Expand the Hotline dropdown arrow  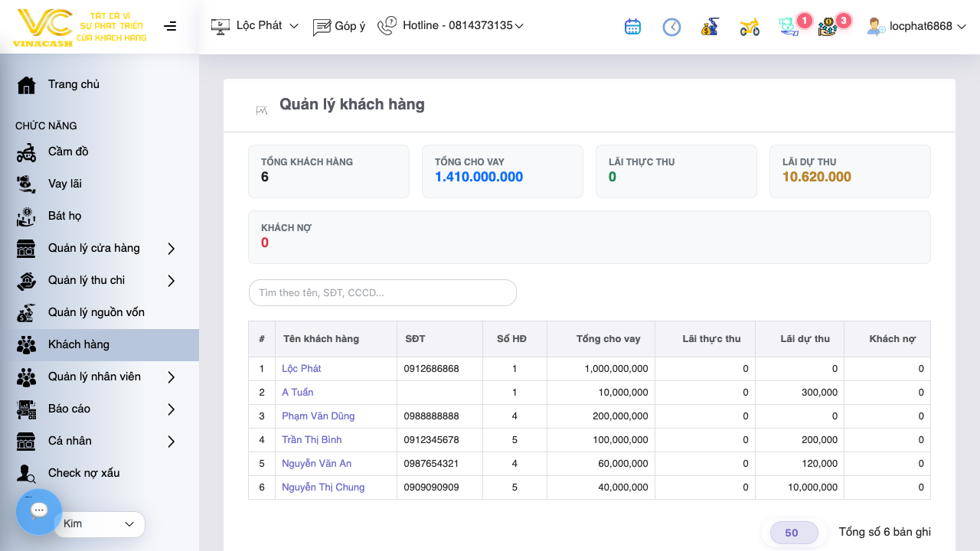click(x=519, y=26)
